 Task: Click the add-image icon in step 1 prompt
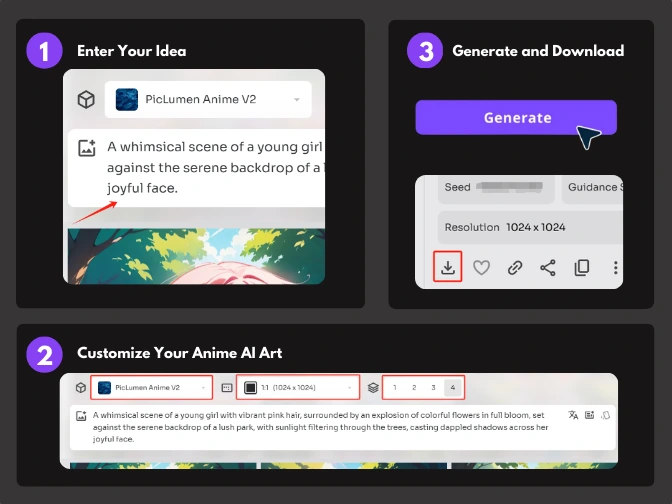pyautogui.click(x=87, y=148)
